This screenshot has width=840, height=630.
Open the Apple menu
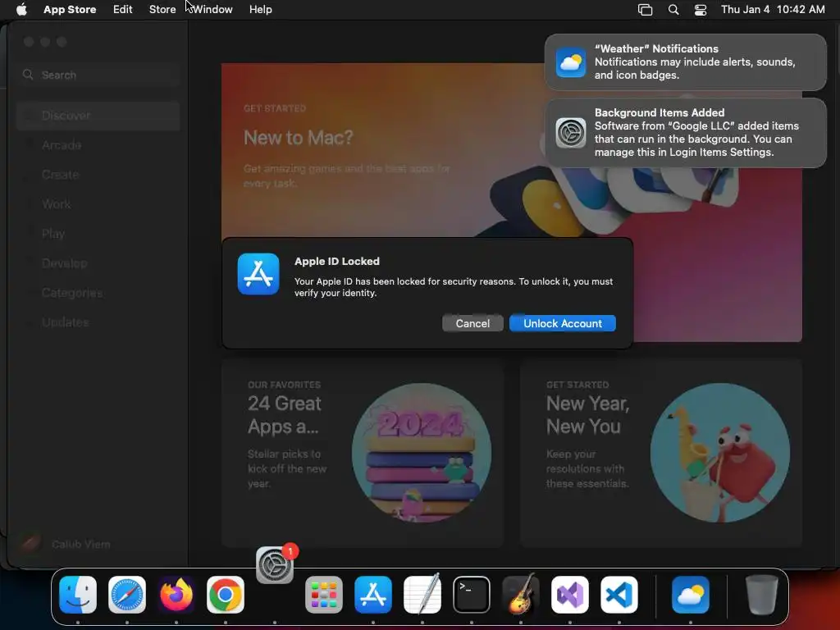(21, 10)
